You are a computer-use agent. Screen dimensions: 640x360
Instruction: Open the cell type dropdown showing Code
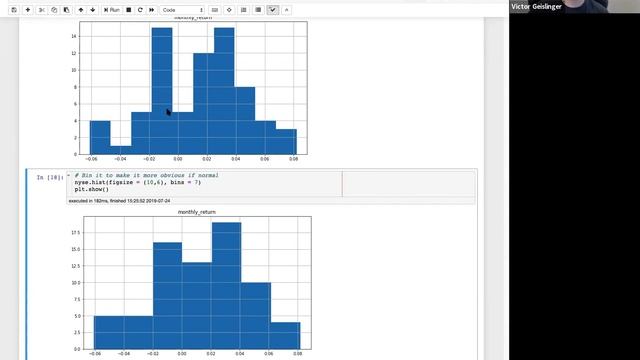(182, 10)
